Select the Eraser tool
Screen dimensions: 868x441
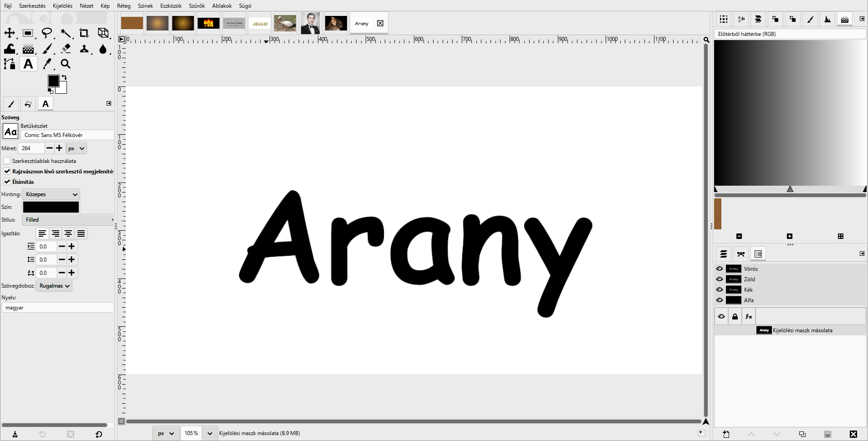[66, 49]
